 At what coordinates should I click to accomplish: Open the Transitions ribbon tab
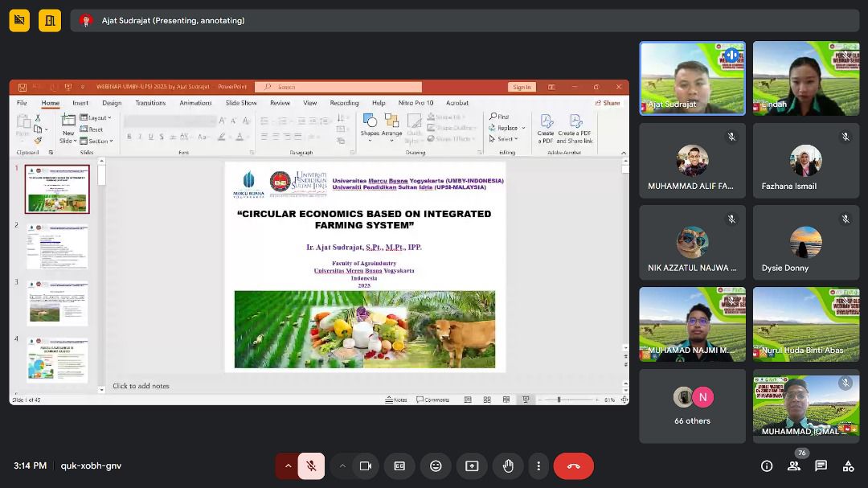click(150, 103)
